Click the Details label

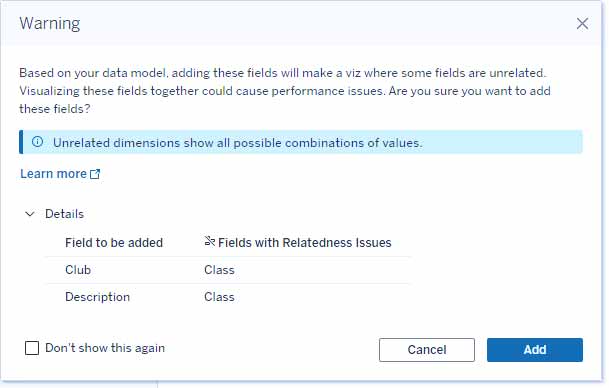pos(64,214)
